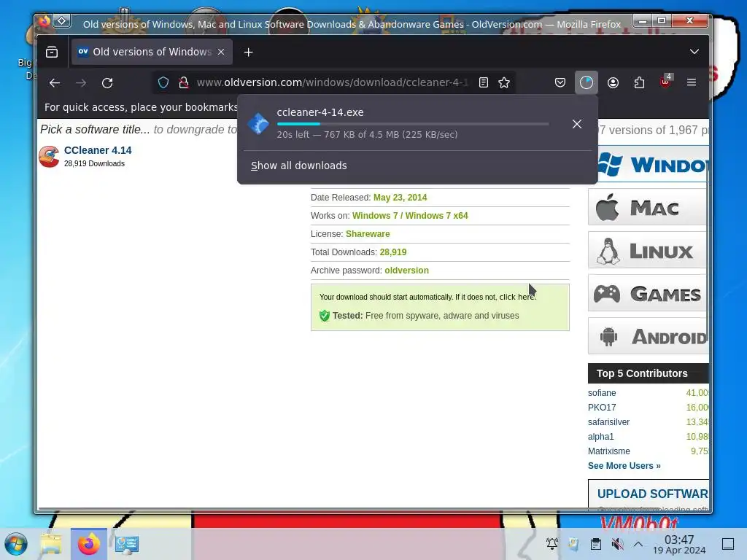The width and height of the screenshot is (747, 560).
Task: Expand hidden tray icons arrow
Action: click(x=638, y=544)
